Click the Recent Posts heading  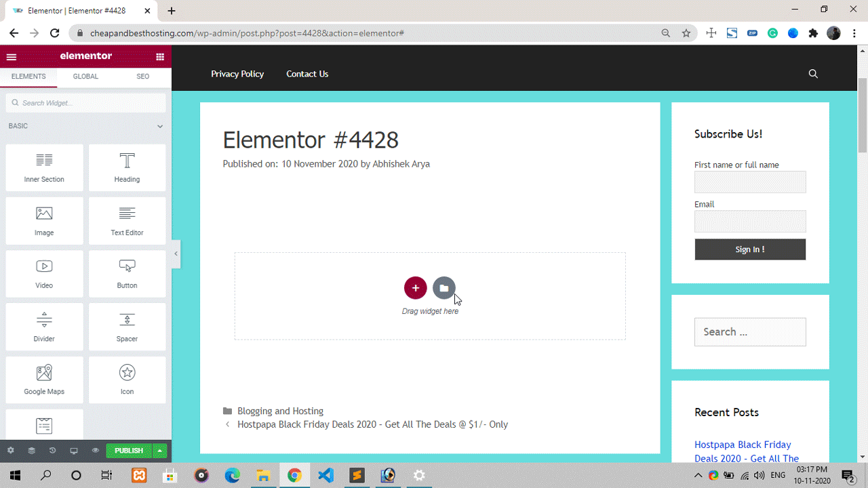[x=726, y=412]
